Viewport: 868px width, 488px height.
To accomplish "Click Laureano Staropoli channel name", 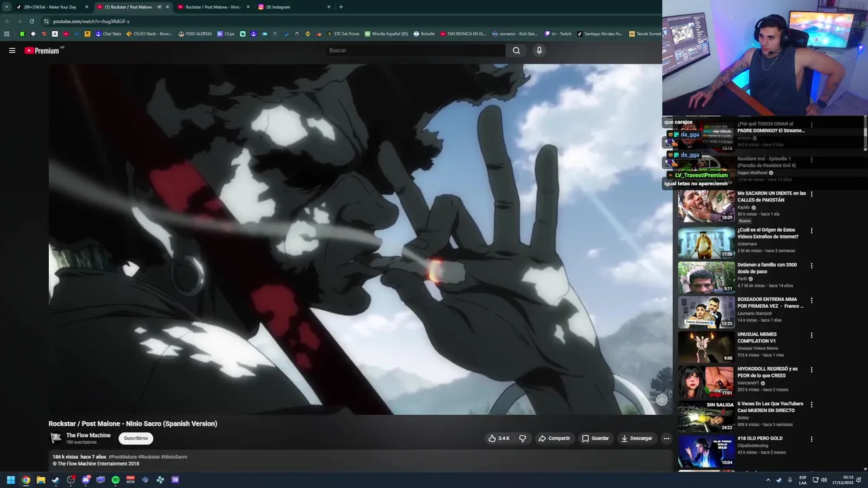I will coord(755,314).
